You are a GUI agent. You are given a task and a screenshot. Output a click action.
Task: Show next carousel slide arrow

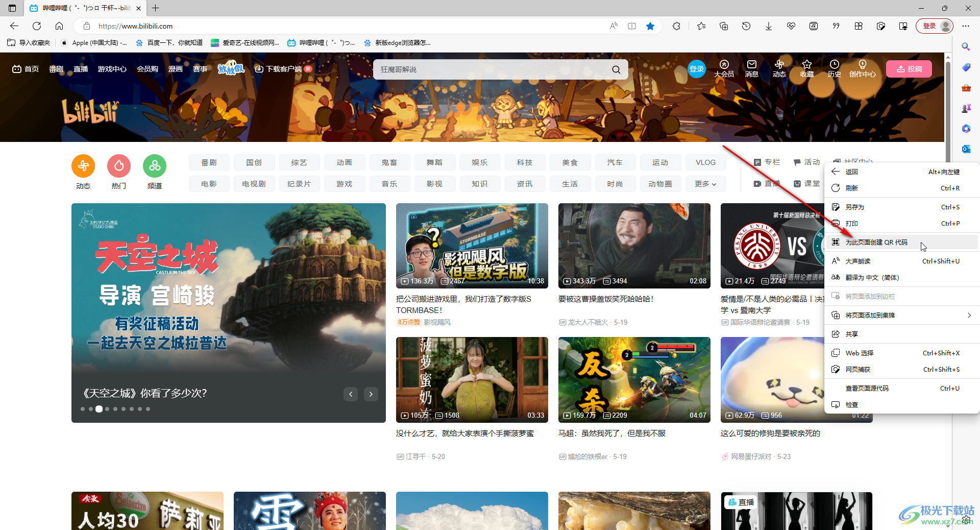[x=371, y=394]
